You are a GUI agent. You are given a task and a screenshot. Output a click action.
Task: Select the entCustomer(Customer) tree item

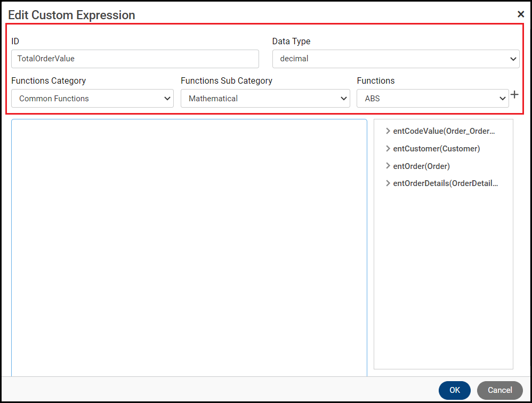[437, 149]
